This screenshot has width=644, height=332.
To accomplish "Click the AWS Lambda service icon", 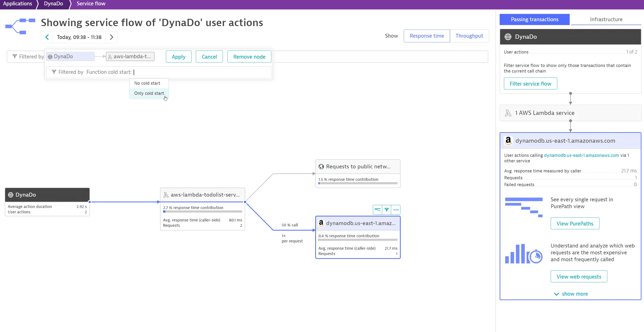I will 509,113.
